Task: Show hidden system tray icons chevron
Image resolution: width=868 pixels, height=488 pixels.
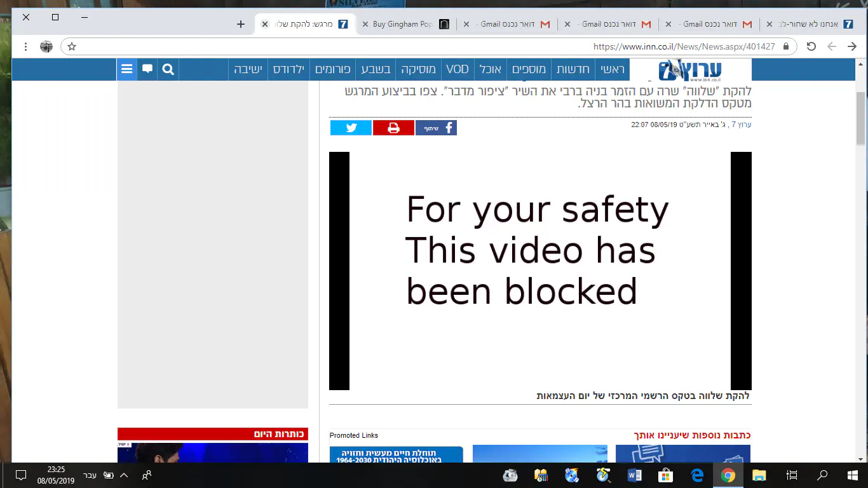Action: pyautogui.click(x=124, y=475)
